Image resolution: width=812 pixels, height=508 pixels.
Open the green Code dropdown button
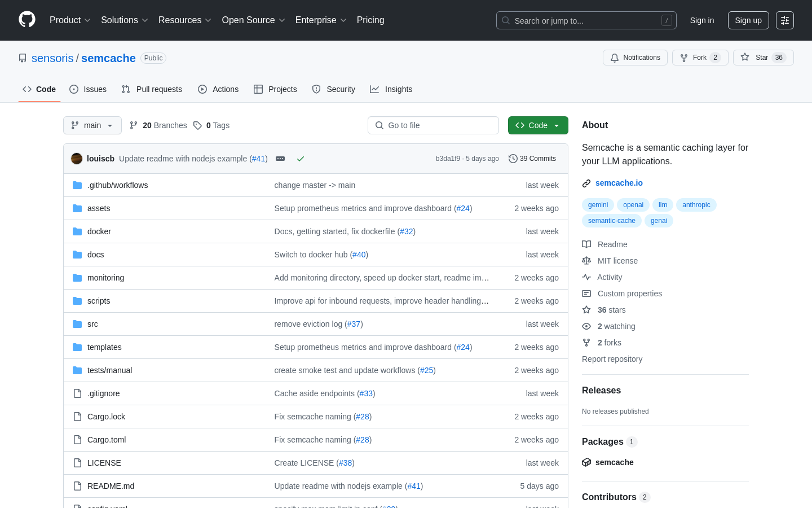[x=538, y=125]
